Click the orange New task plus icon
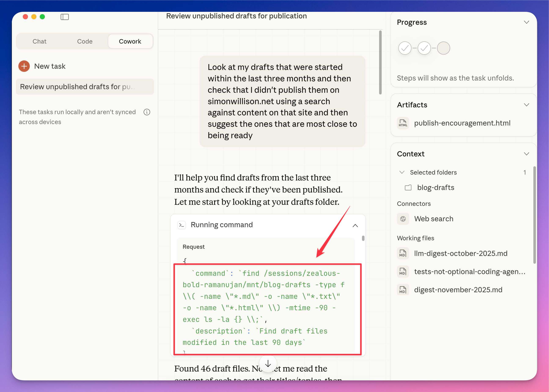Viewport: 549px width, 392px height. click(24, 66)
